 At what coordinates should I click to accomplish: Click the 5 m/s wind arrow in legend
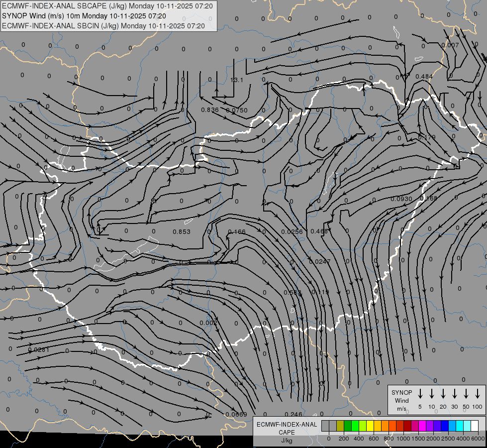(420, 393)
